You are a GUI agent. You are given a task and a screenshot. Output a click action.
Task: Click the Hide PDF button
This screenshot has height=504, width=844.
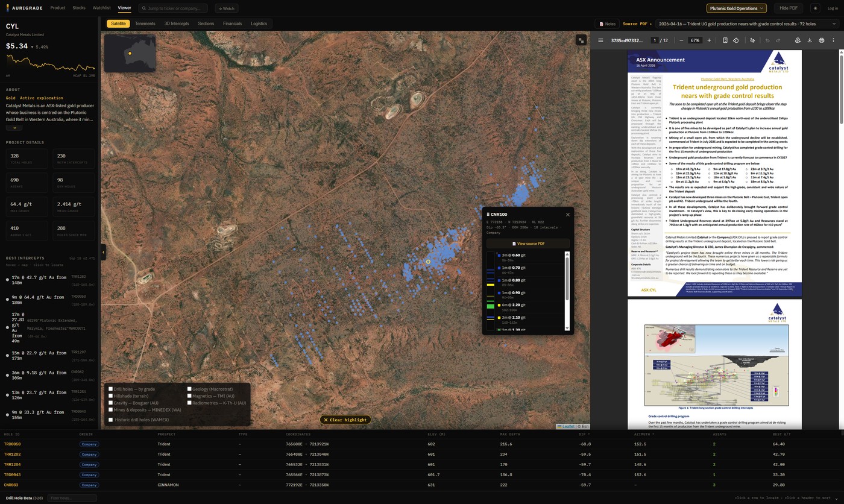click(789, 8)
